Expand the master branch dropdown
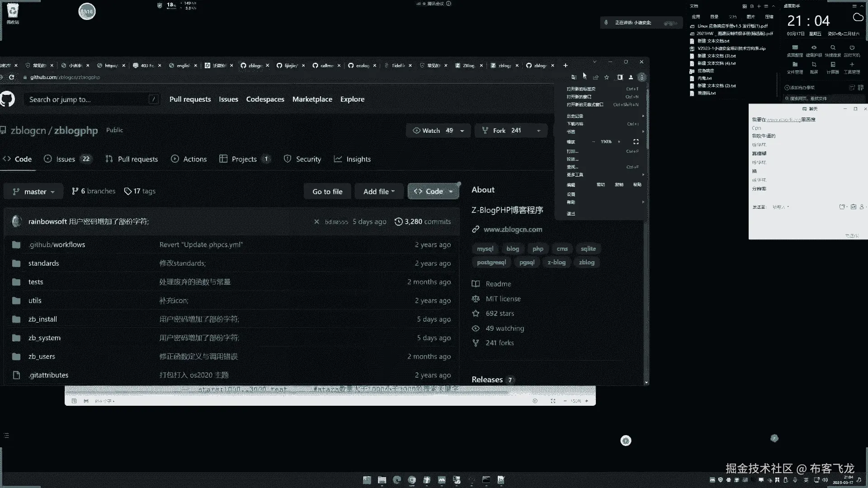 pyautogui.click(x=34, y=192)
